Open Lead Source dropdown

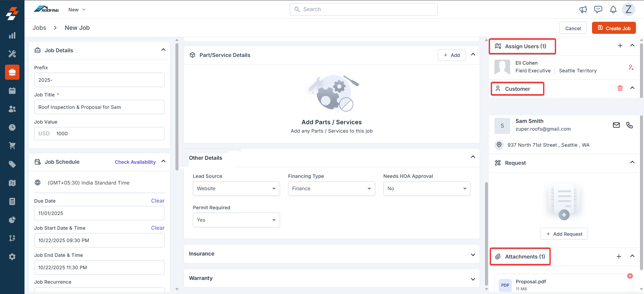pyautogui.click(x=236, y=189)
